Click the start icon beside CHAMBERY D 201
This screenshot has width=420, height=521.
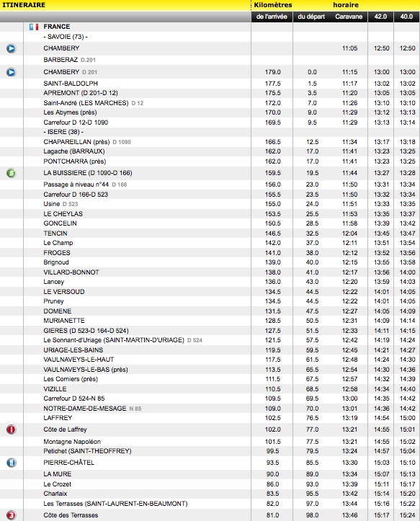[x=11, y=72]
